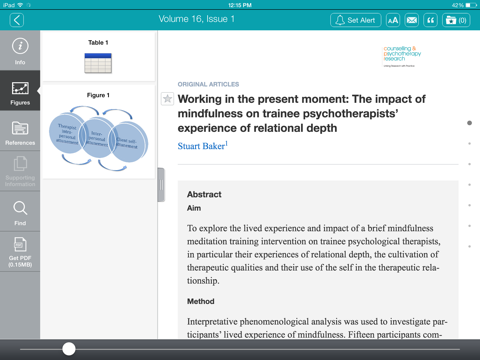The width and height of the screenshot is (480, 360).
Task: Open the References sidebar tab
Action: (x=20, y=131)
